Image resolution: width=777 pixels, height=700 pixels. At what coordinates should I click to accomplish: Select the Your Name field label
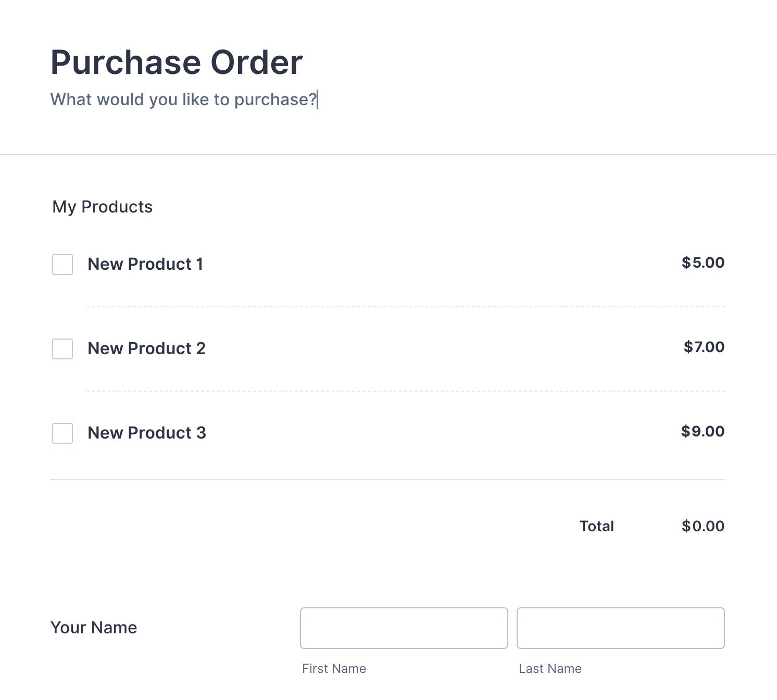tap(94, 628)
